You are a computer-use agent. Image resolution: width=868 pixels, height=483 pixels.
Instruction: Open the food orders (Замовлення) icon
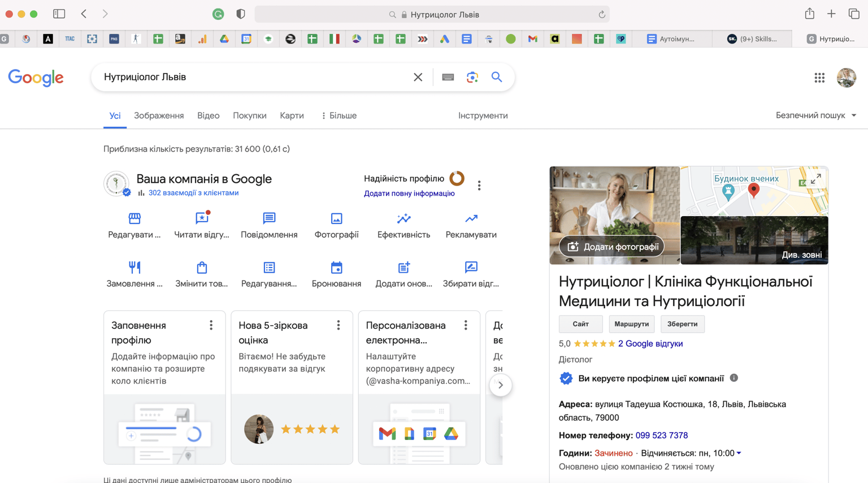click(134, 267)
